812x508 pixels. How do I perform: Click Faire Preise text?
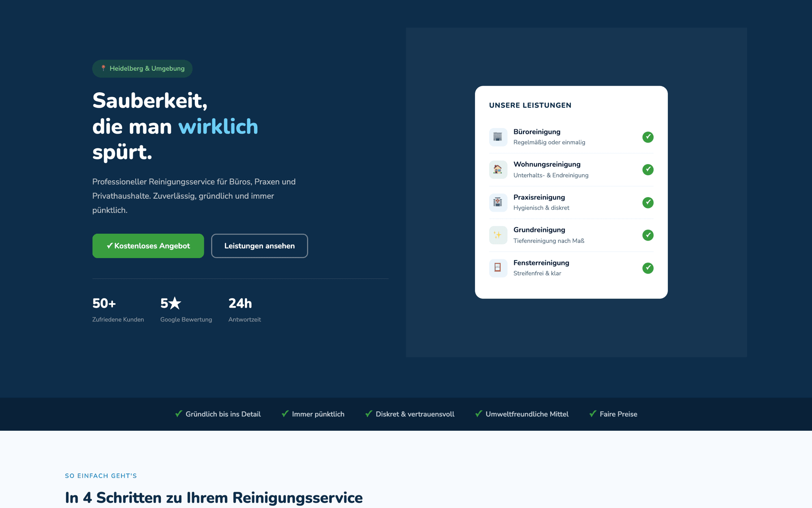pyautogui.click(x=618, y=414)
